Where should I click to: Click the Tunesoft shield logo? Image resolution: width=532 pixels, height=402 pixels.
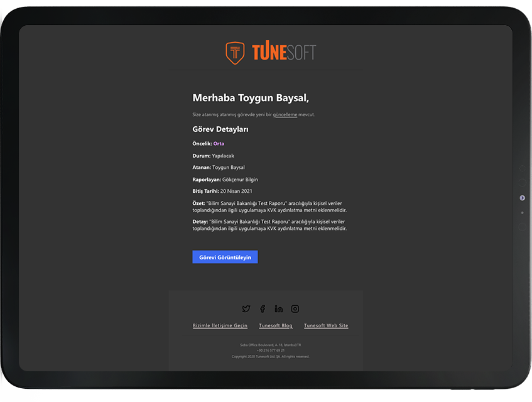[235, 53]
